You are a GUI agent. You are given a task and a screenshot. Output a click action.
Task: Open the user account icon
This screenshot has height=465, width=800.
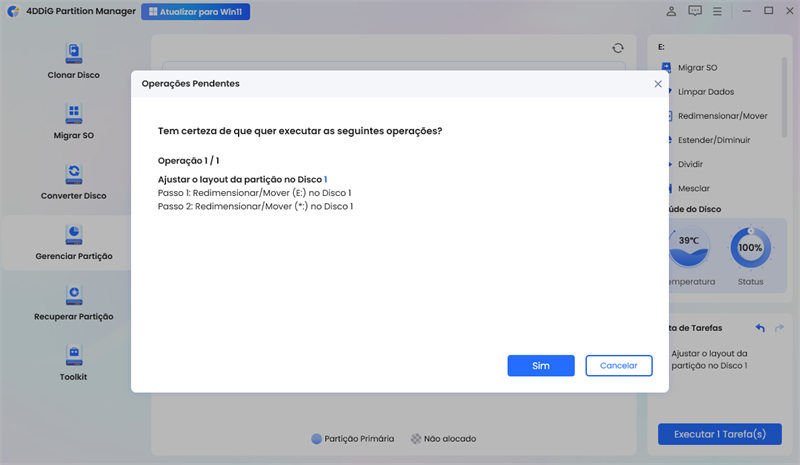669,12
